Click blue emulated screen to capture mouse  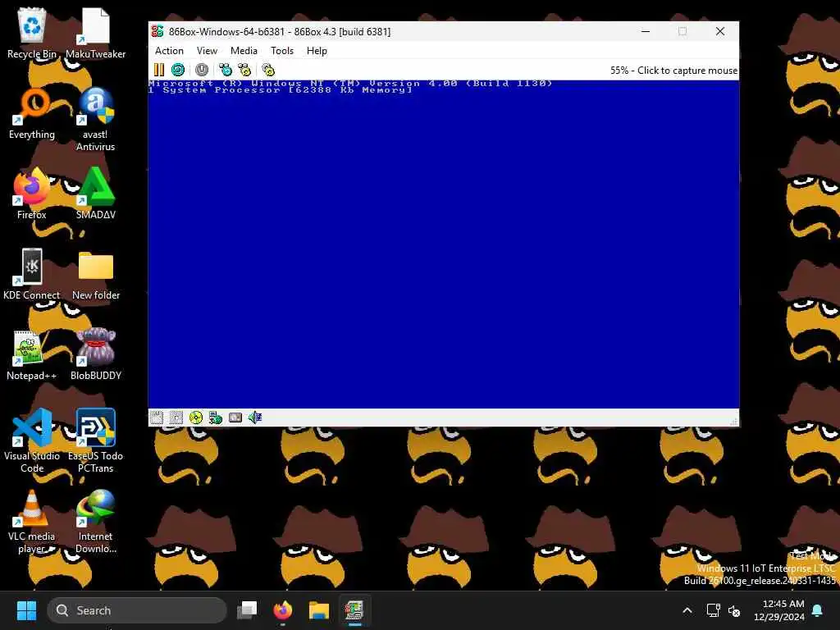tap(444, 244)
